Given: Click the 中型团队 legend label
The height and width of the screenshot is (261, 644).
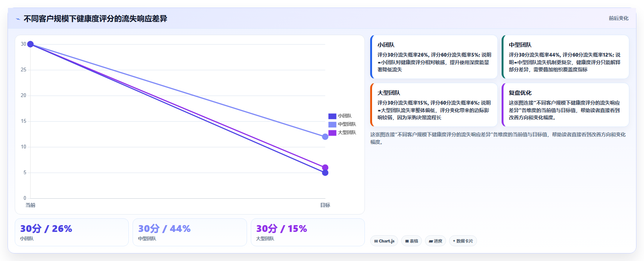Looking at the screenshot, I should [347, 125].
